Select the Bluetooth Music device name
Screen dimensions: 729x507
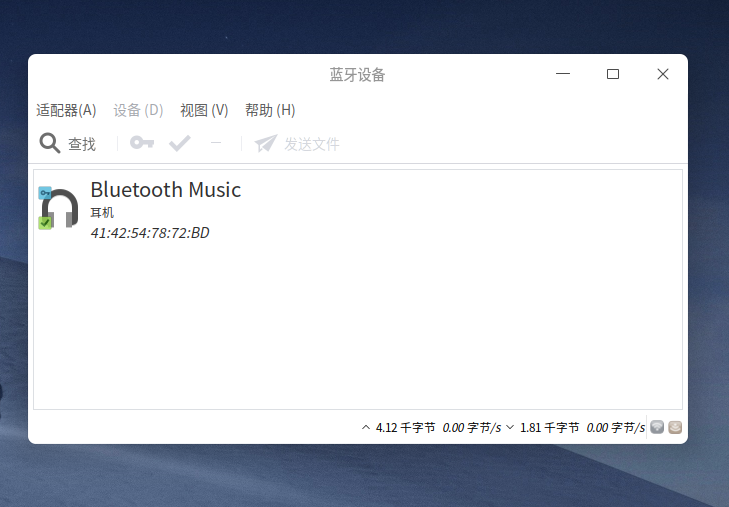[166, 190]
